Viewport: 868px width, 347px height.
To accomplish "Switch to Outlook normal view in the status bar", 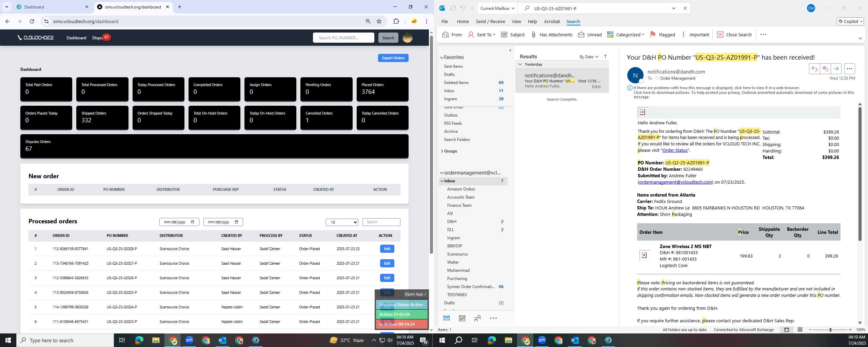I will coord(786,330).
